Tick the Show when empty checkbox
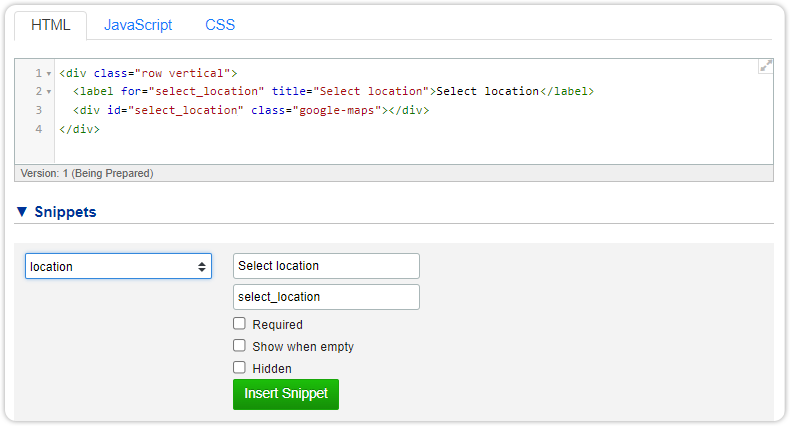 tap(239, 345)
